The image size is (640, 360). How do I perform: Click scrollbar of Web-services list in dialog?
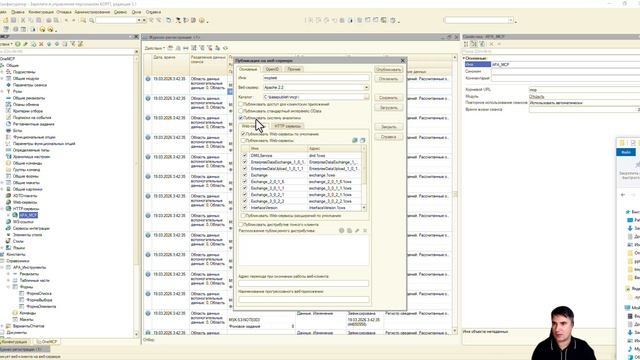364,178
